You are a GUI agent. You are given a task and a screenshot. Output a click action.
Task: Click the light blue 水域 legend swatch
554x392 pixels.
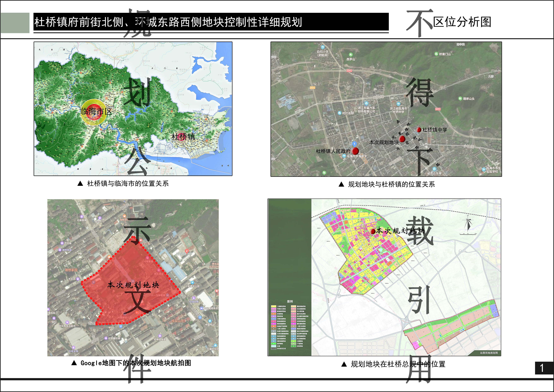click(x=274, y=346)
